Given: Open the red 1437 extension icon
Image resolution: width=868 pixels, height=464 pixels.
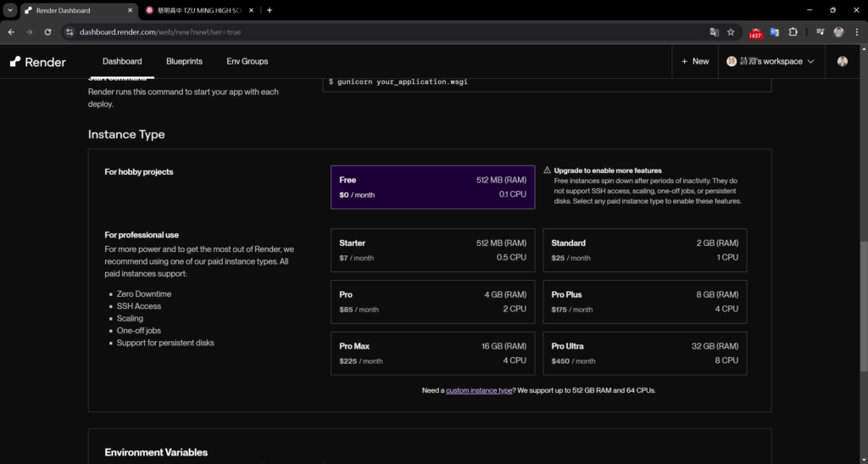Looking at the screenshot, I should (x=756, y=33).
